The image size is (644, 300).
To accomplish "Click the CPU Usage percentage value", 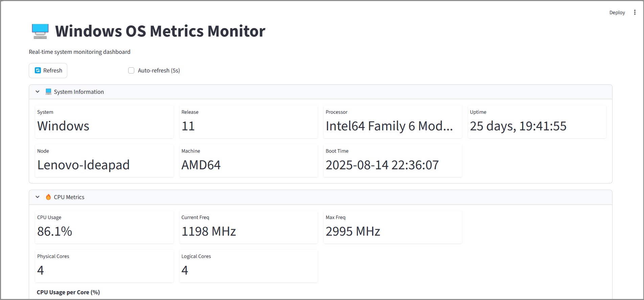I will (55, 232).
